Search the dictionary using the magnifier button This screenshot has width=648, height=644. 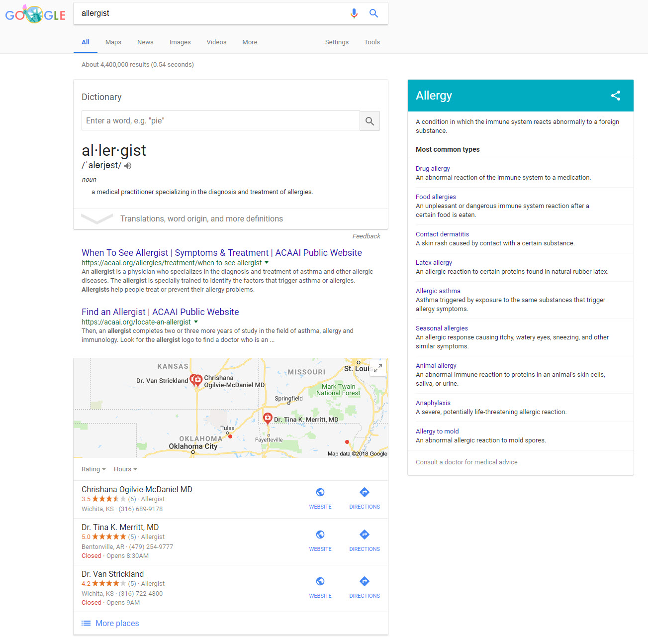(x=370, y=121)
